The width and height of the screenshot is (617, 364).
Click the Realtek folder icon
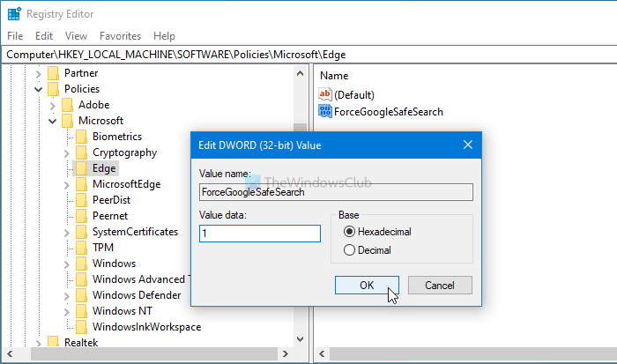click(x=53, y=342)
